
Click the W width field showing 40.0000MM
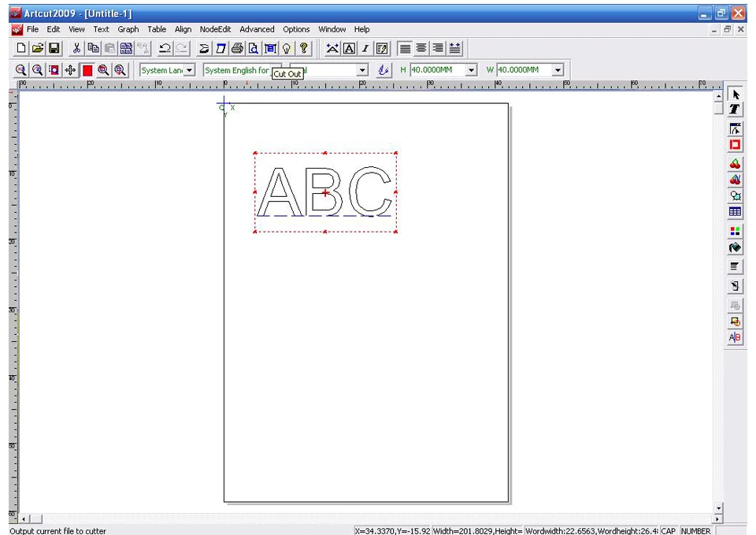[524, 70]
